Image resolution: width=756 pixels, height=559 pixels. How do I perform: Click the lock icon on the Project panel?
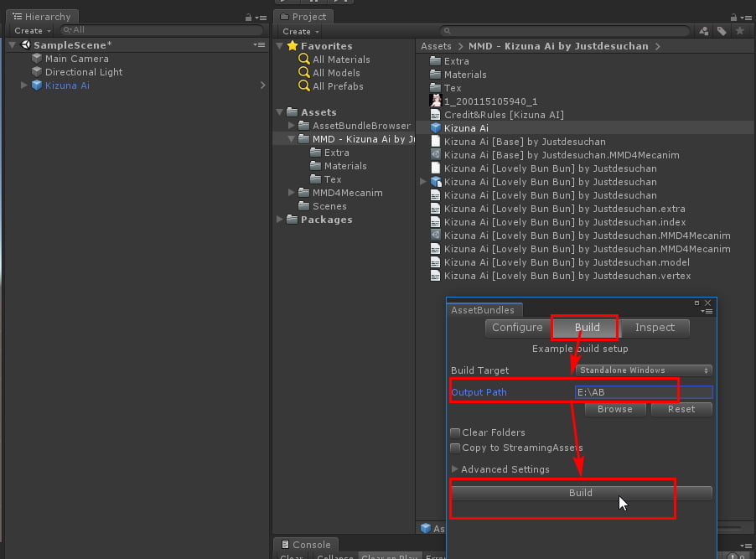pos(733,17)
